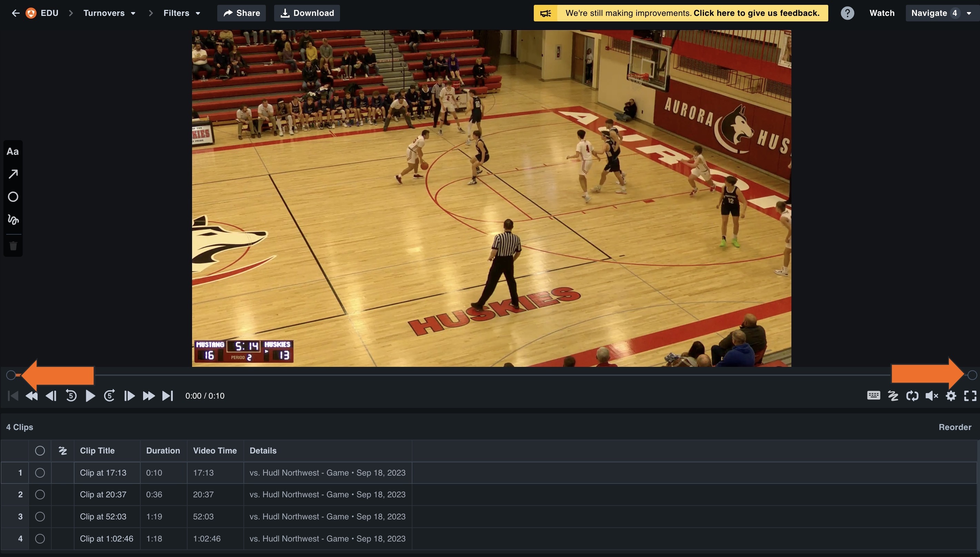Click the playback progress slider handle
The image size is (980, 557).
11,375
